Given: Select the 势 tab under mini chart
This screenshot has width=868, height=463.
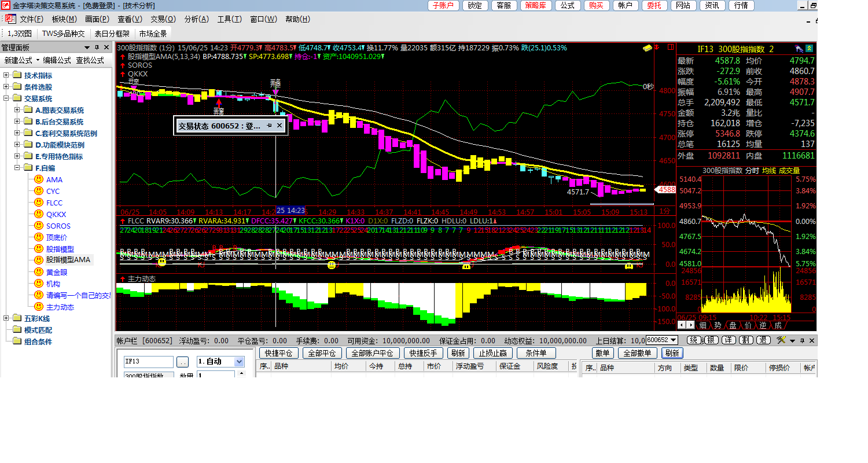Looking at the screenshot, I should pyautogui.click(x=718, y=325).
